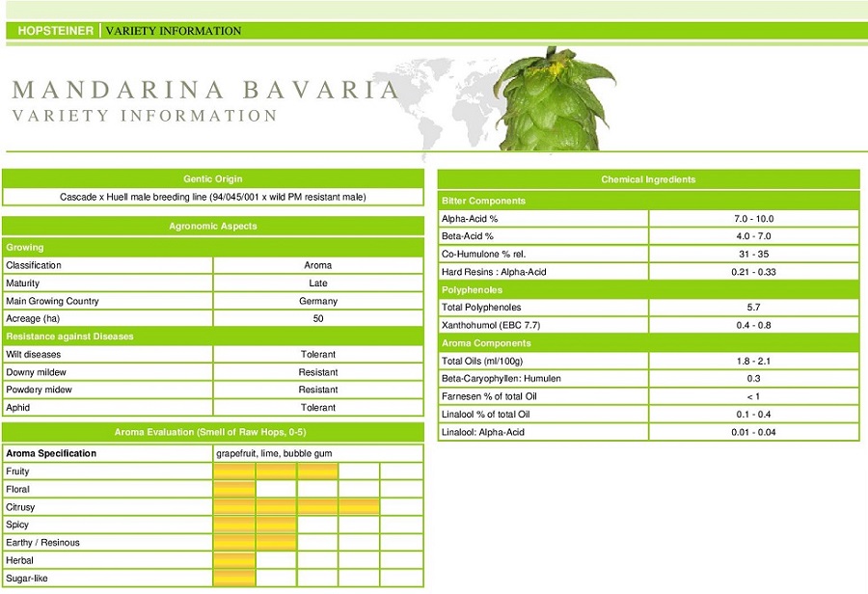Click the Maturity value 'Late'
The height and width of the screenshot is (594, 868).
pos(317,283)
